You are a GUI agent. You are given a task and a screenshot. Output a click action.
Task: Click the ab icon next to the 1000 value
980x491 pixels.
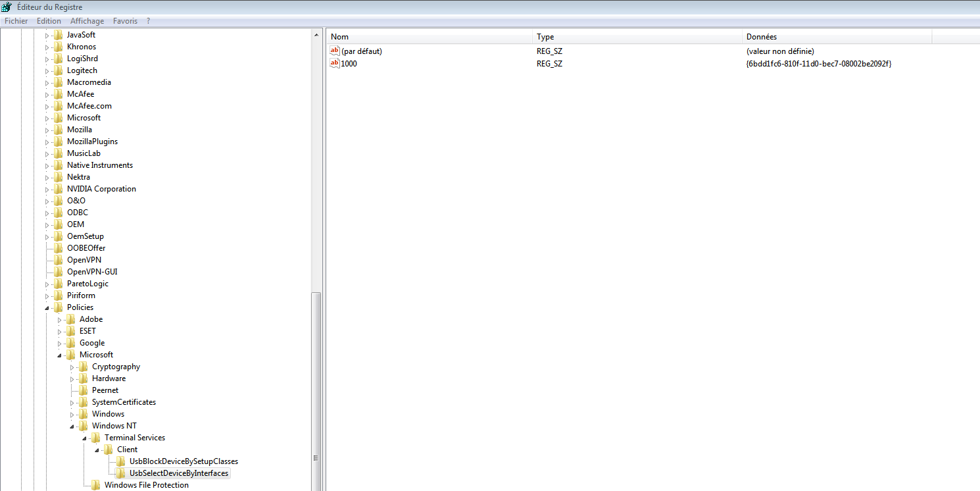[x=334, y=63]
